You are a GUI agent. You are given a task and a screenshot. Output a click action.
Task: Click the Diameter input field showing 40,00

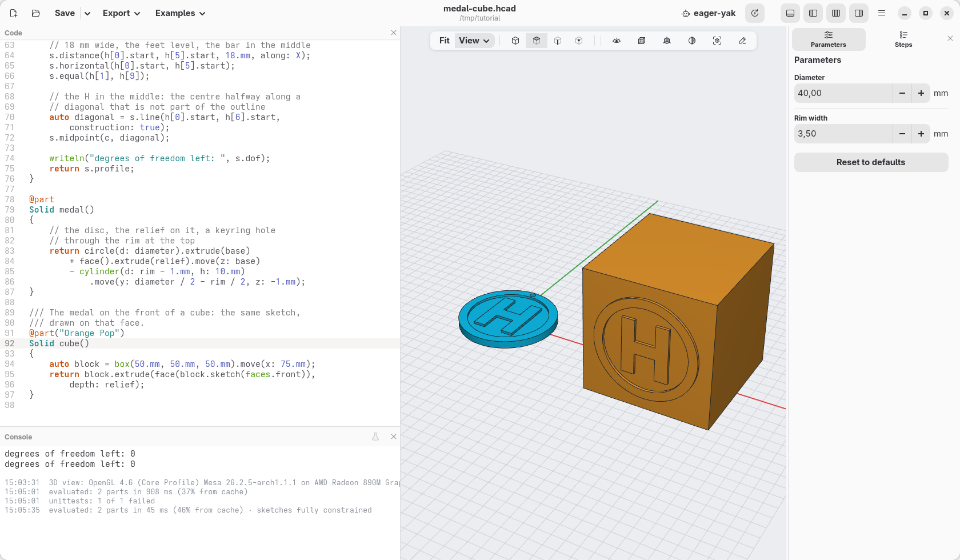843,93
